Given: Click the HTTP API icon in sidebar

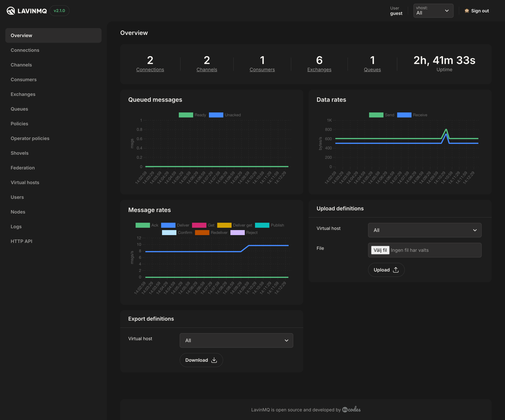Looking at the screenshot, I should click(x=21, y=241).
